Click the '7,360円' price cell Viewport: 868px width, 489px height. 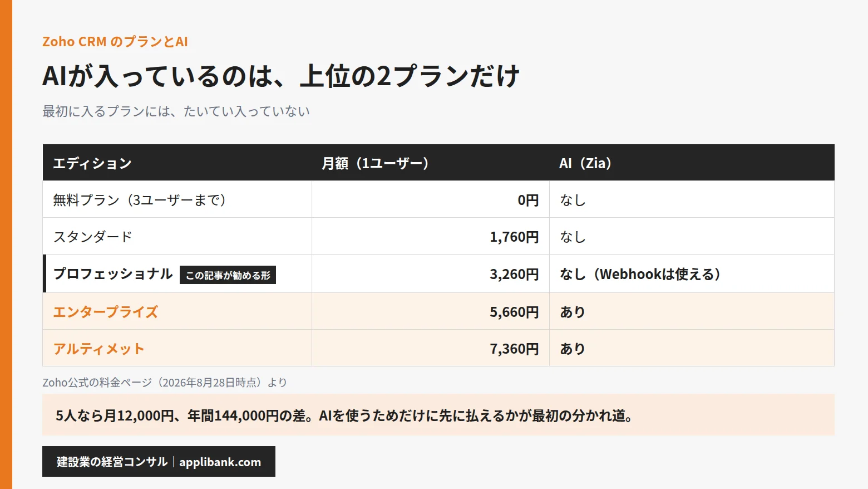coord(431,348)
